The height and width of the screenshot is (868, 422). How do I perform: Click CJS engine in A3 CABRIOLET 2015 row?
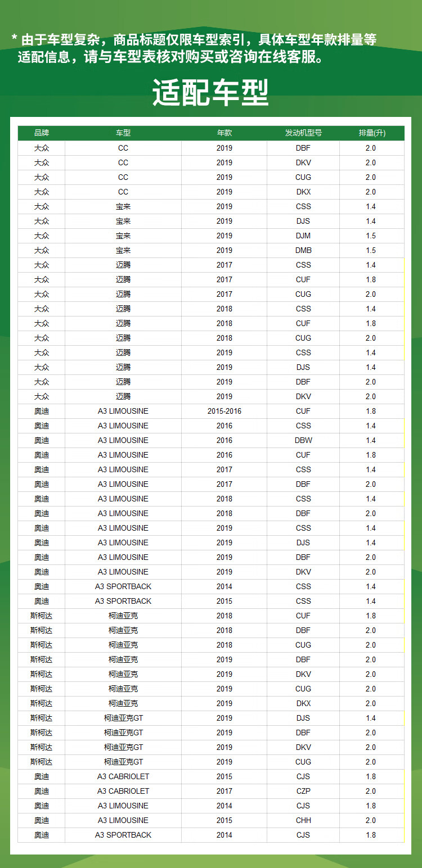[303, 776]
